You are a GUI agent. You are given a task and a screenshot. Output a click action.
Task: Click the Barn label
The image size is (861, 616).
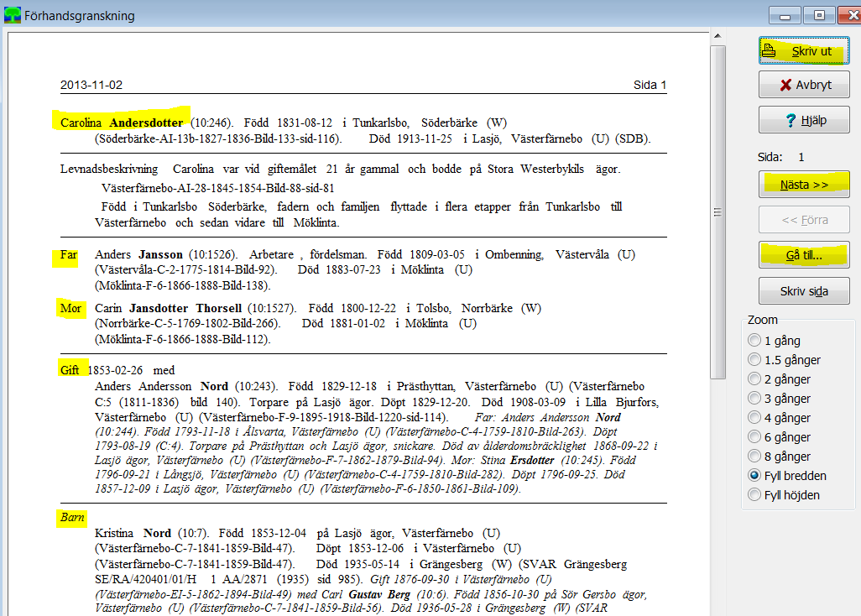click(x=72, y=517)
